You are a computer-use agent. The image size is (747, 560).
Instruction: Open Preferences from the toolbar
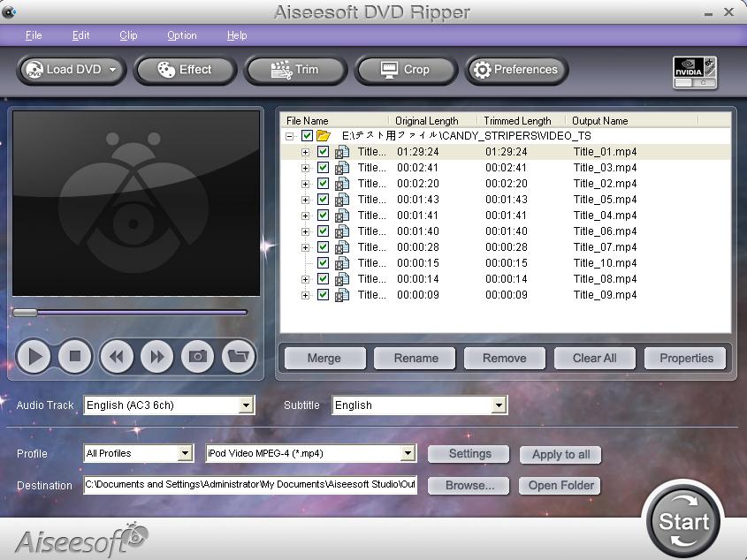click(516, 70)
